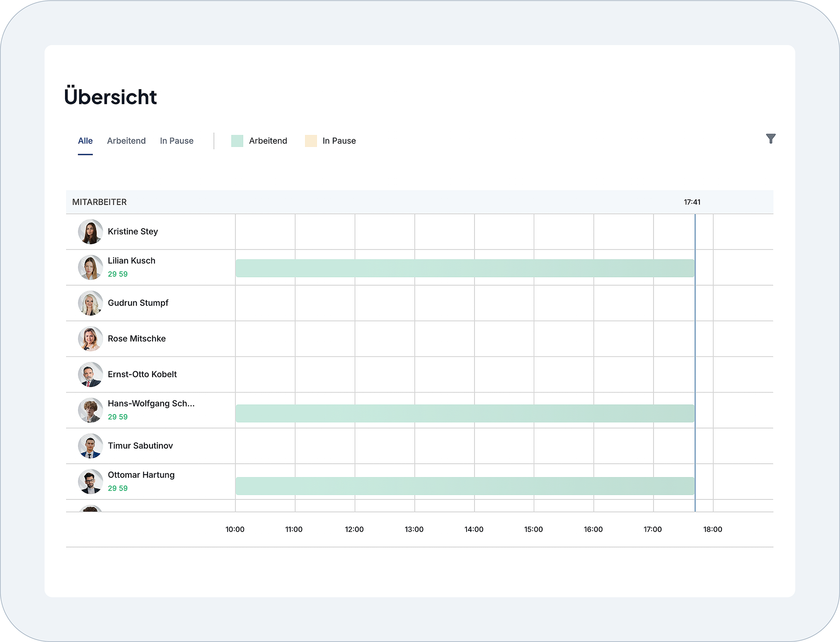Click the 11:00 time axis label
Viewport: 840px width, 642px height.
click(x=294, y=529)
